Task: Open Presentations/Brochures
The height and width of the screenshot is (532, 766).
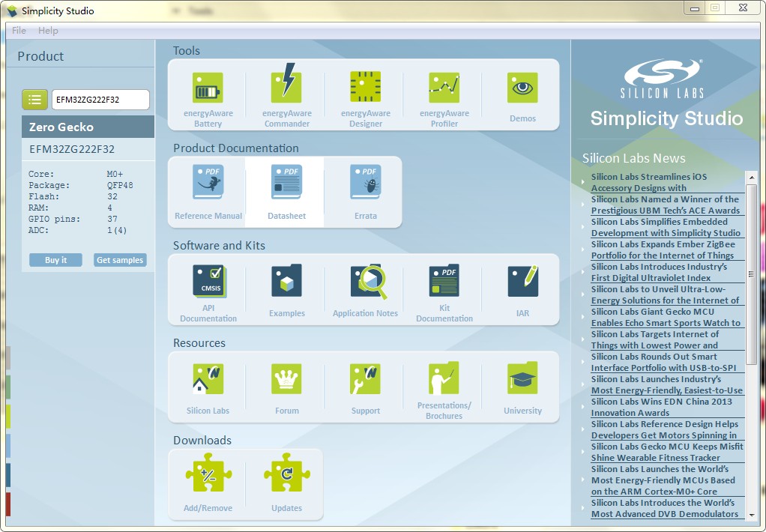Action: pyautogui.click(x=444, y=390)
